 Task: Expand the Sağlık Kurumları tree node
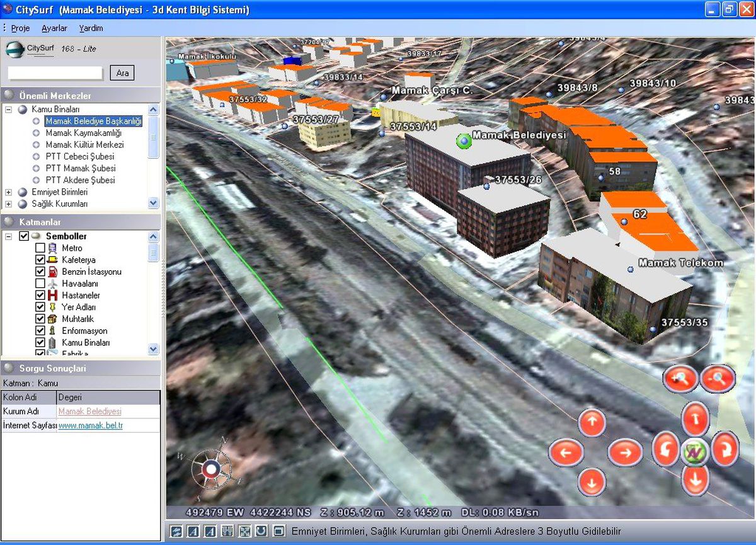[x=9, y=204]
